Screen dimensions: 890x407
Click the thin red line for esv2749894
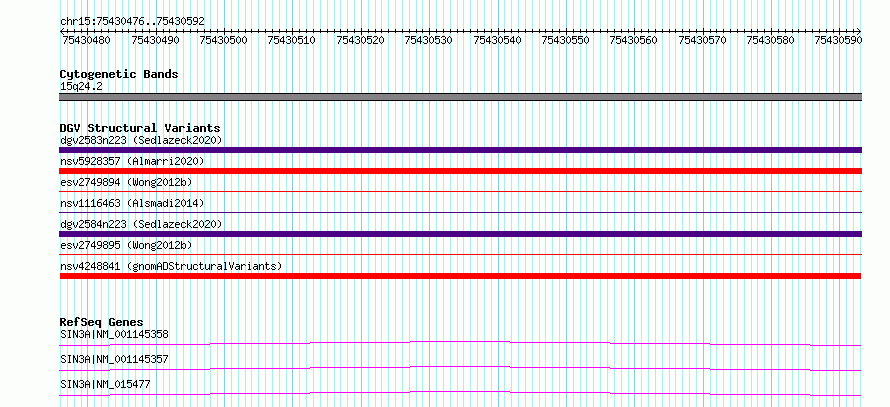click(x=460, y=191)
